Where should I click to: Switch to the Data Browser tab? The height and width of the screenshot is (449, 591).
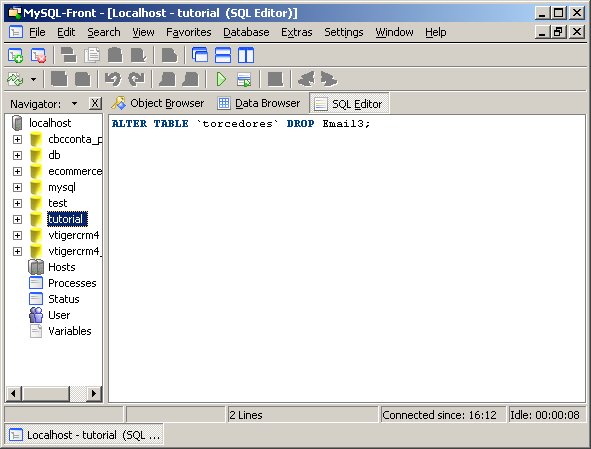tap(259, 103)
